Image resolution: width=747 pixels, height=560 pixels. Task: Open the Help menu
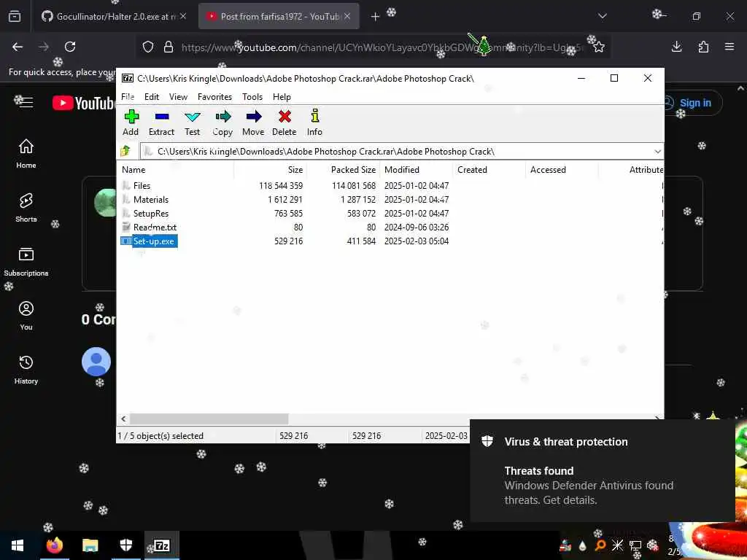coord(282,97)
